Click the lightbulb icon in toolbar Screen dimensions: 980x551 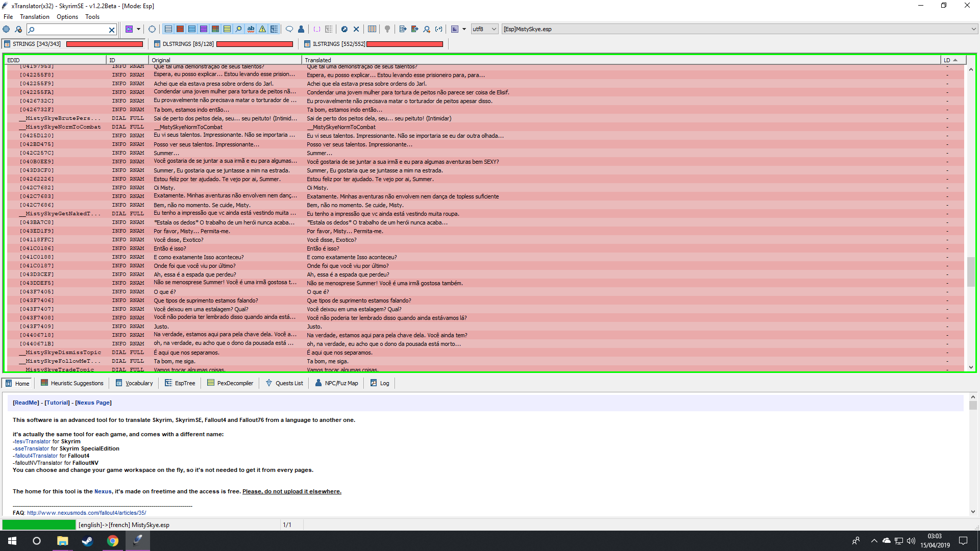coord(387,29)
